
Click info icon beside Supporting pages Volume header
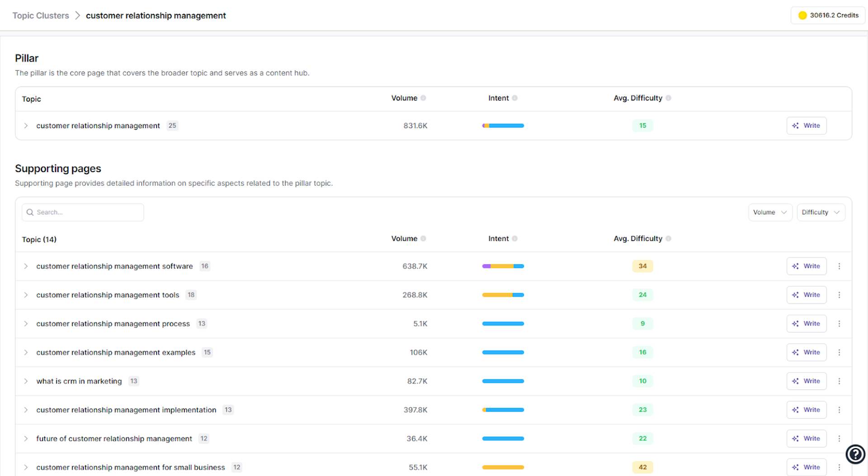point(423,238)
